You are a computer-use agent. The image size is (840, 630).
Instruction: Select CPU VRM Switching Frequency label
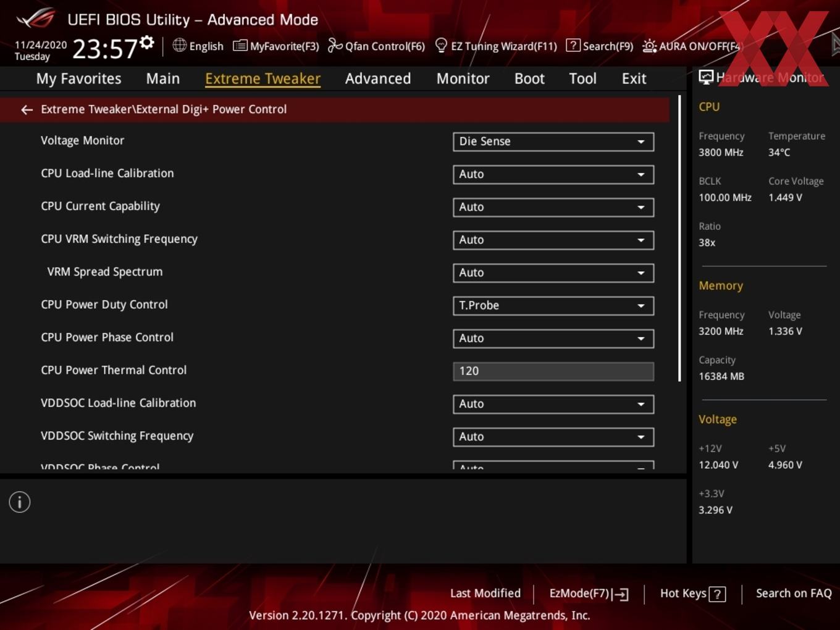click(119, 239)
